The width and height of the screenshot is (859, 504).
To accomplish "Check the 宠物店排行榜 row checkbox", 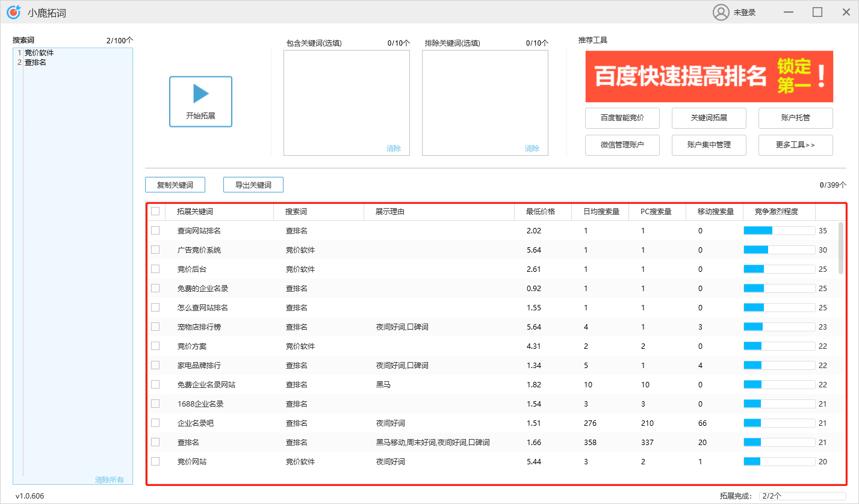I will tap(155, 327).
